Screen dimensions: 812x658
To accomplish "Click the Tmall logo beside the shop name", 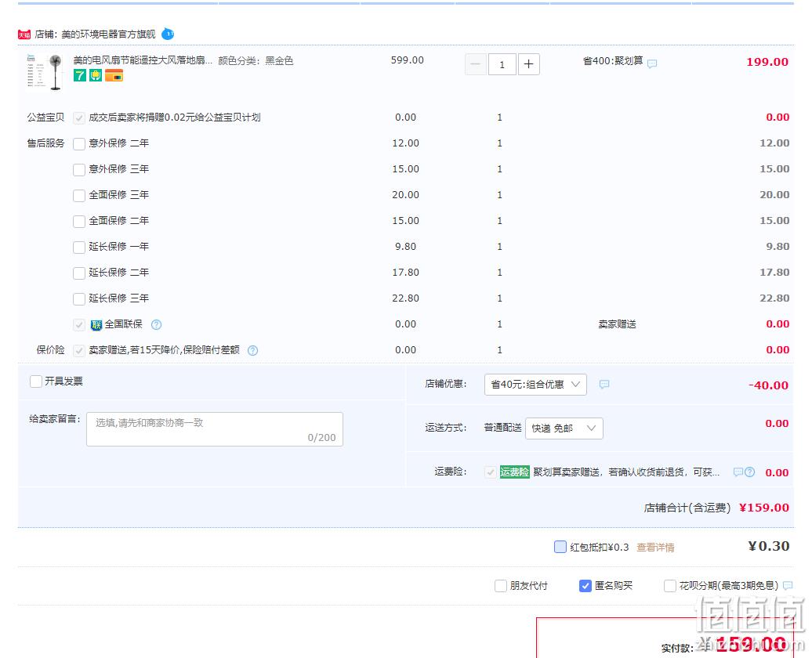I will [24, 34].
